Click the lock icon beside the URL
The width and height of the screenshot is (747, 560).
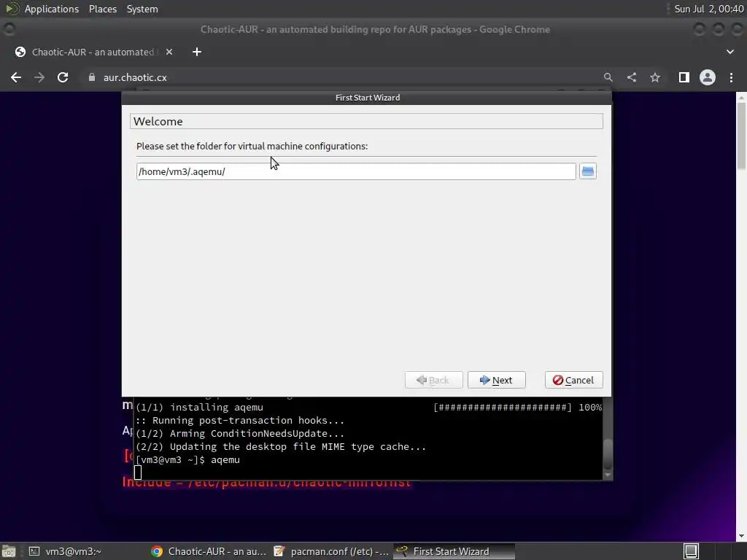(x=92, y=77)
